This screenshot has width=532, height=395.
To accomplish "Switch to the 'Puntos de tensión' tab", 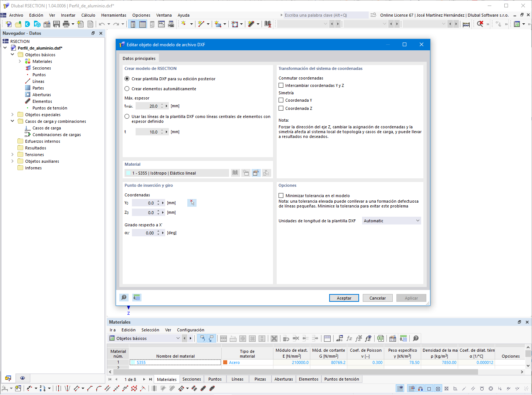I will [342, 379].
